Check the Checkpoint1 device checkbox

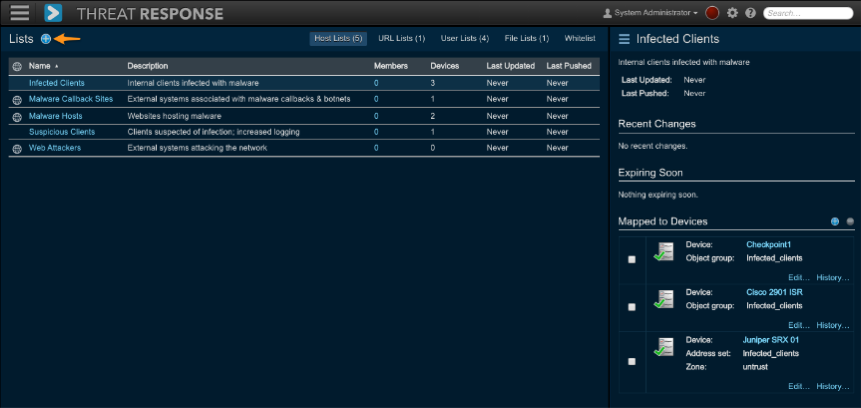631,259
